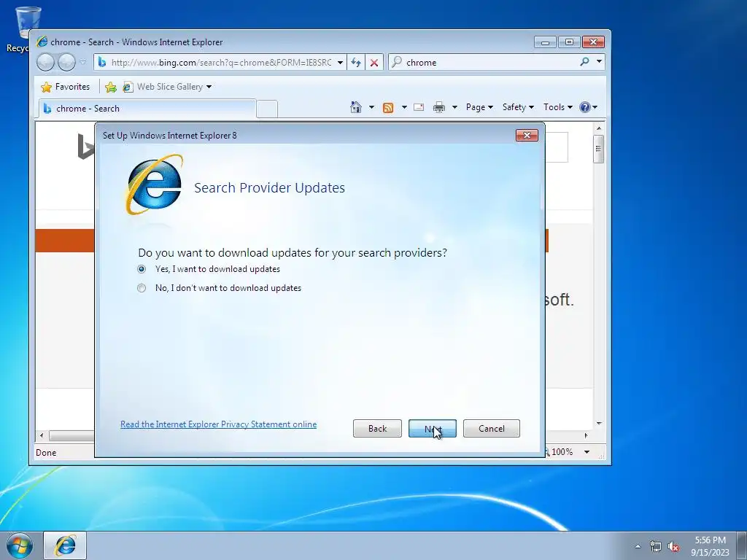
Task: Open the Help question mark menu
Action: pyautogui.click(x=589, y=107)
